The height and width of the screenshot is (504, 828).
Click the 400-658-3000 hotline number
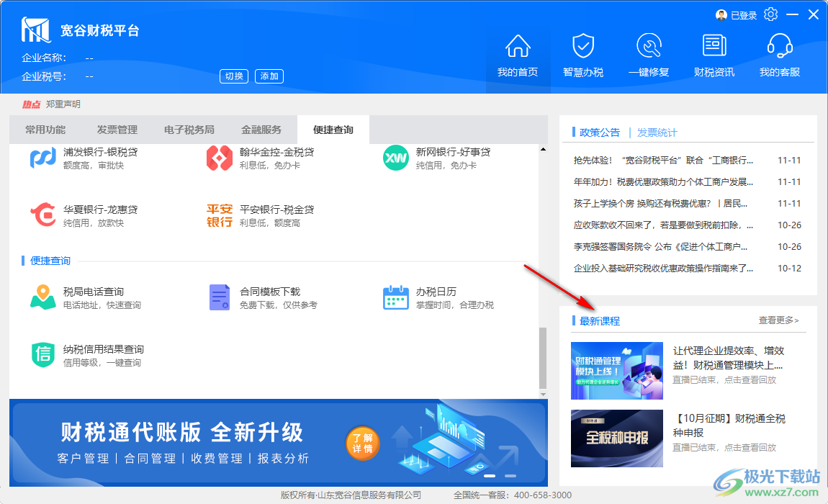pos(543,495)
